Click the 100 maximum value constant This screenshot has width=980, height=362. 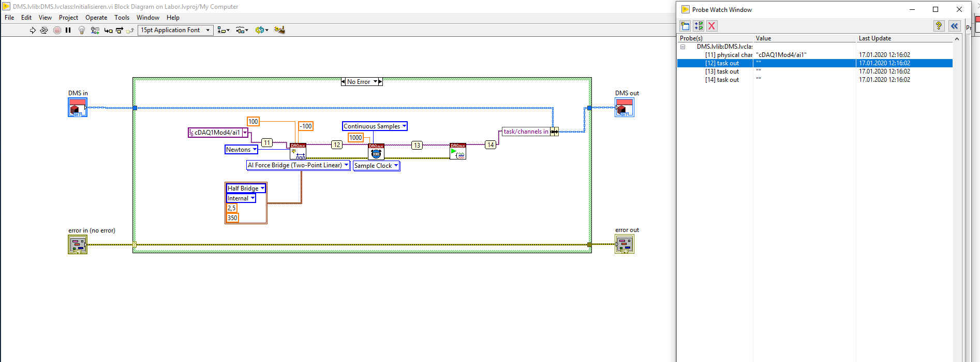tap(253, 122)
